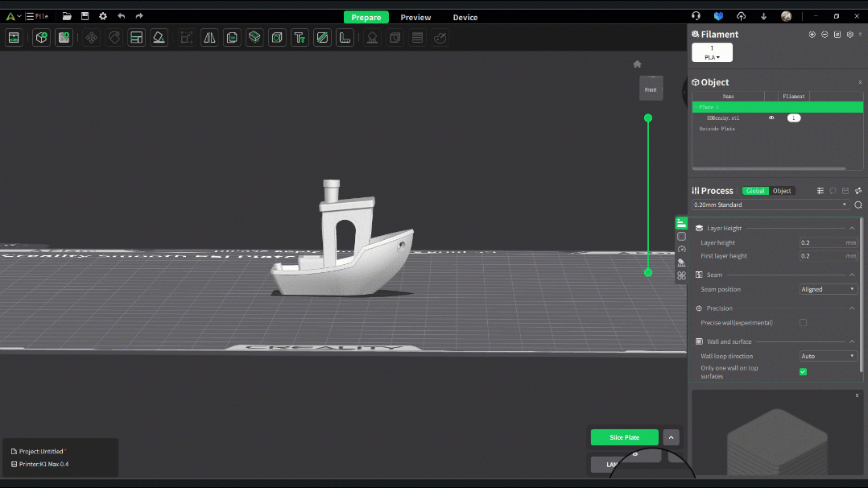Click the clone-copy toolbar icon

pyautogui.click(x=232, y=38)
